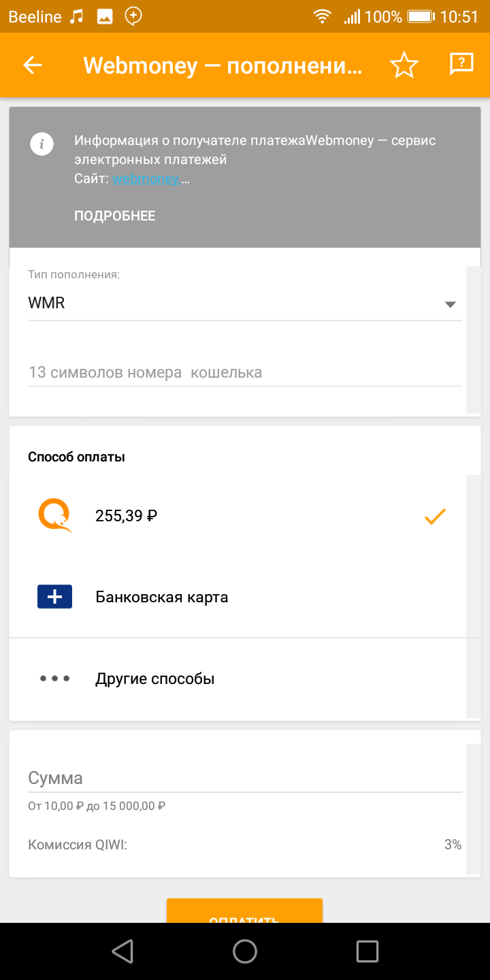Open Android recent apps square button

click(367, 951)
